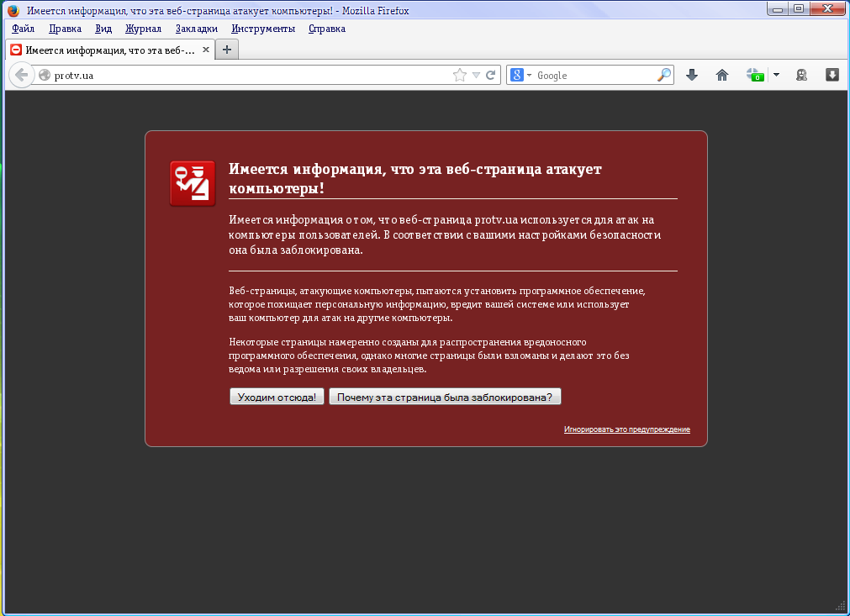Click 'Почему эта страница была заблокирована?' button

pyautogui.click(x=444, y=397)
